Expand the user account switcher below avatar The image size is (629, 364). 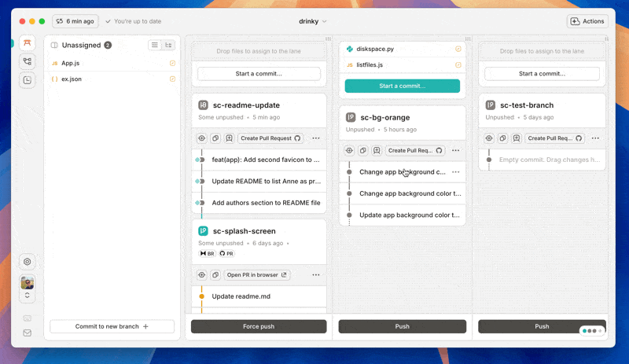point(28,296)
